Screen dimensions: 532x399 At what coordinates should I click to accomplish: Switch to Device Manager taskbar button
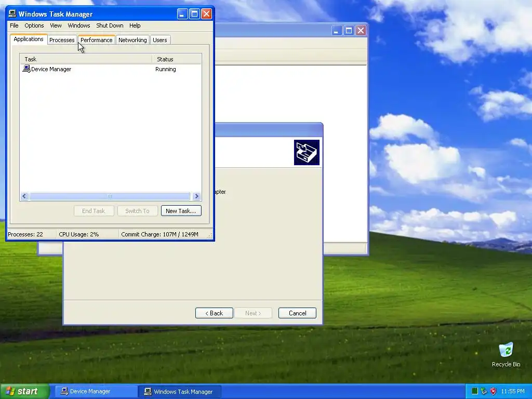tap(96, 392)
